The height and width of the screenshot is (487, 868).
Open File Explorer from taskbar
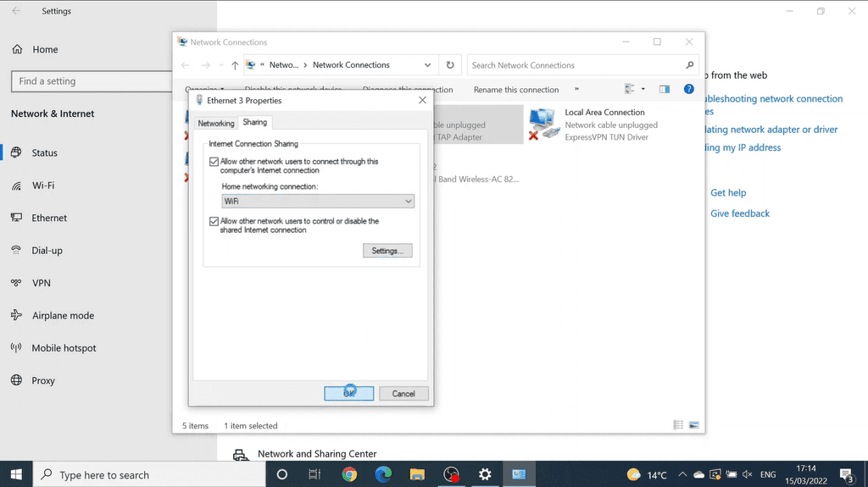click(x=417, y=474)
